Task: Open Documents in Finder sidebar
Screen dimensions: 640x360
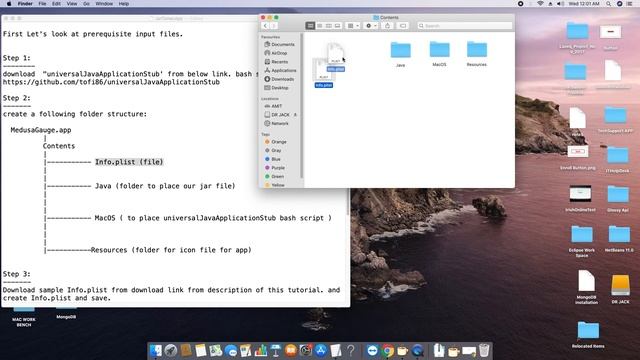Action: coord(280,44)
